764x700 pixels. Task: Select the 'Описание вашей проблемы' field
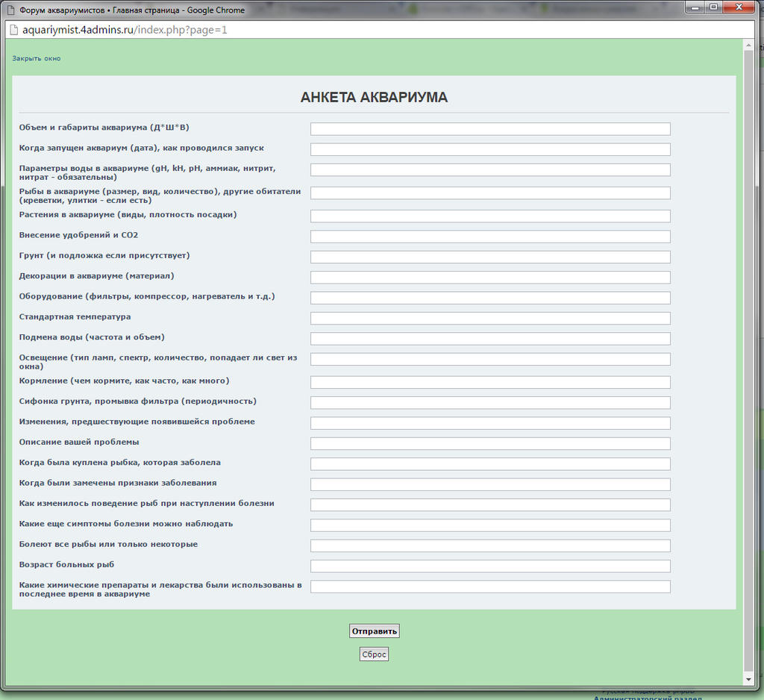click(489, 443)
